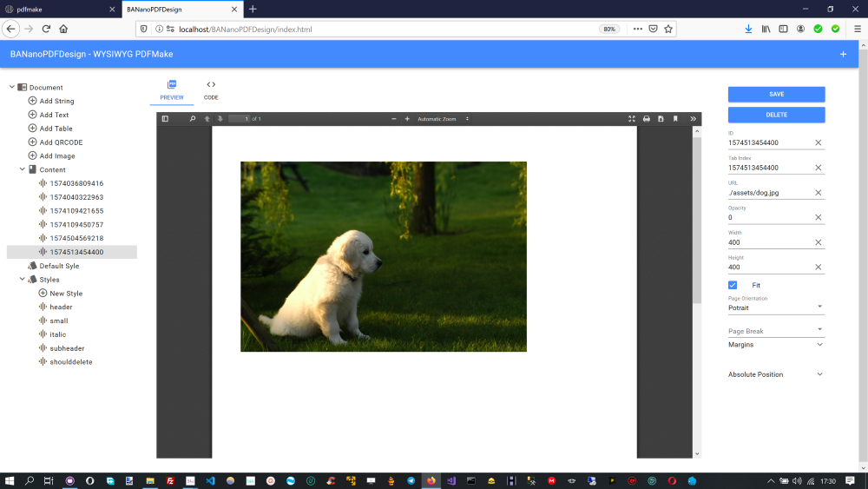Clear the Tab Index field with its X
This screenshot has width=868, height=489.
click(819, 168)
